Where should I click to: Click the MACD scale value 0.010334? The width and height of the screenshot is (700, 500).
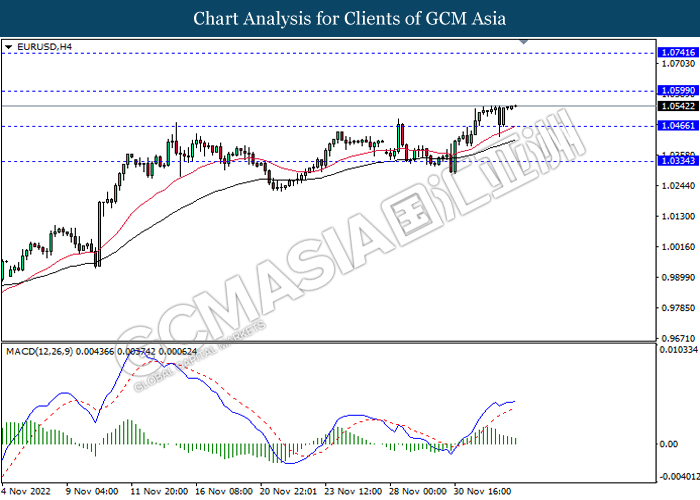[678, 350]
